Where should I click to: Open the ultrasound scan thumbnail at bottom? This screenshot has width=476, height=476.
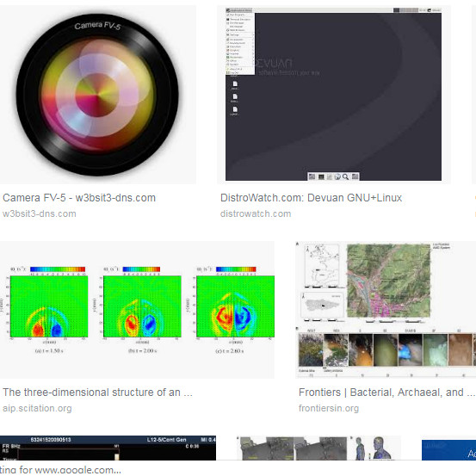pyautogui.click(x=108, y=448)
